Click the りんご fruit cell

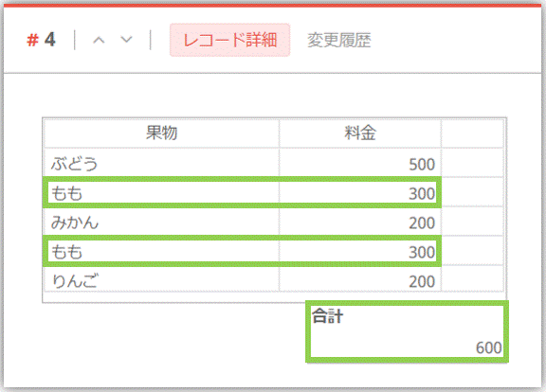[161, 279]
